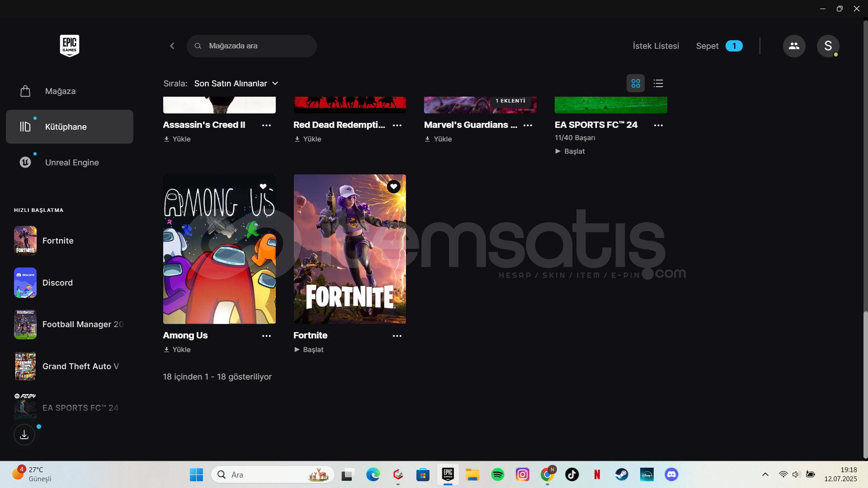Image resolution: width=868 pixels, height=488 pixels.
Task: Quick launch EA SPORTS FC 24 from sidebar
Action: click(70, 407)
